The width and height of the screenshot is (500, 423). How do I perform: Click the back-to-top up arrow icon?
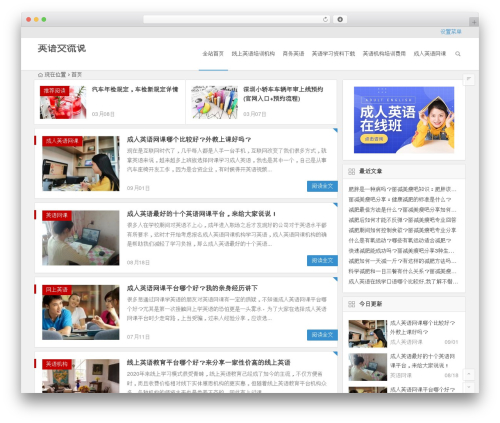point(469,374)
